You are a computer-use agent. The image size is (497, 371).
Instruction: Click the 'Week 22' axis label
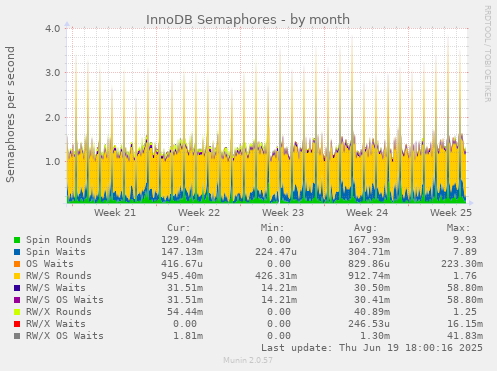pyautogui.click(x=199, y=213)
